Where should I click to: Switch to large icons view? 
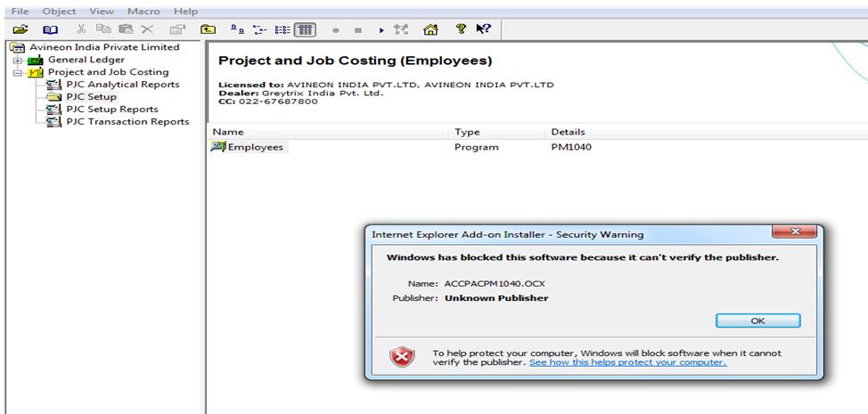[237, 30]
